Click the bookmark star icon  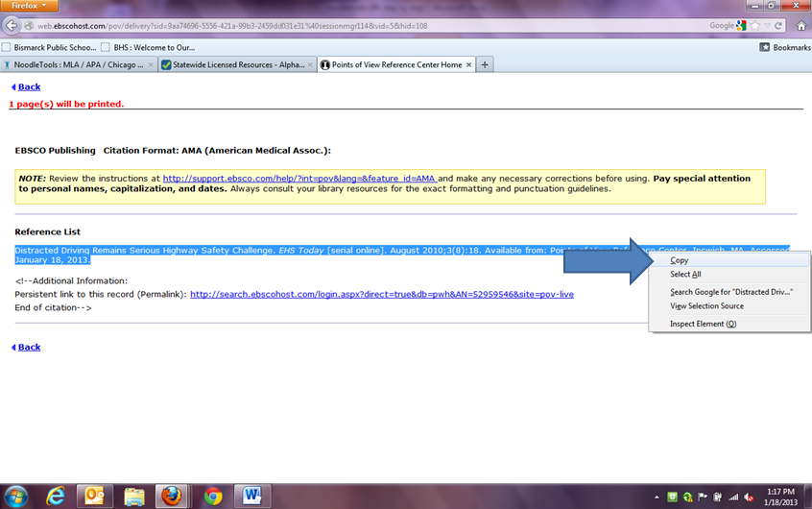(x=755, y=25)
